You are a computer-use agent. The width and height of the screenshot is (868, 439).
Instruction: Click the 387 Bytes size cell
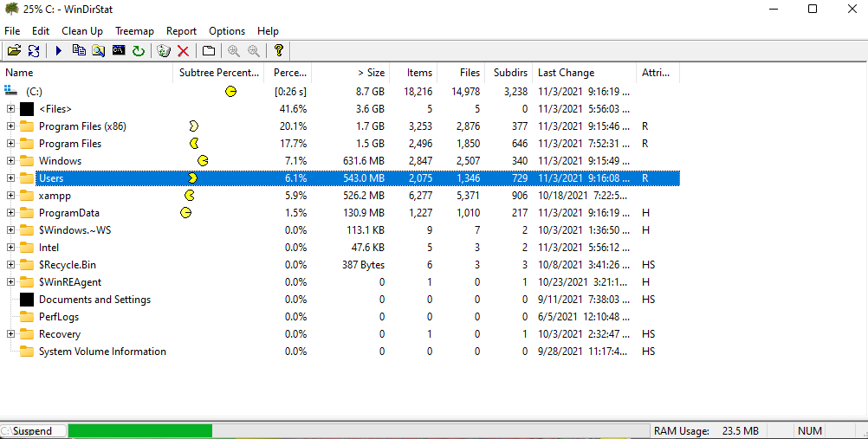363,265
